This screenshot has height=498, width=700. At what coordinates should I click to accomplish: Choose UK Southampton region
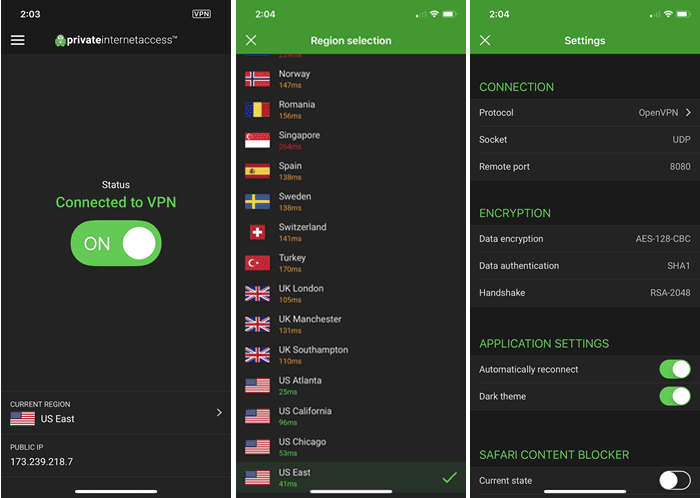[351, 355]
